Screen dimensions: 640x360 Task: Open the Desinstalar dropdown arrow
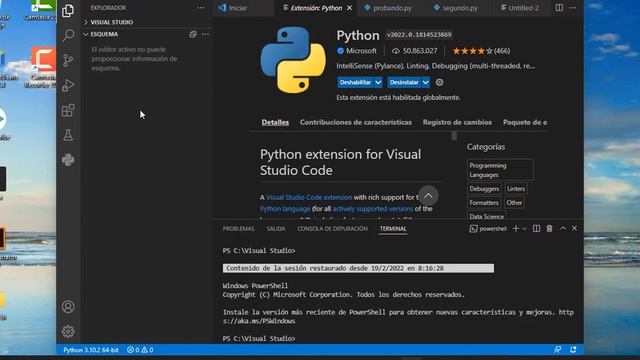point(426,82)
